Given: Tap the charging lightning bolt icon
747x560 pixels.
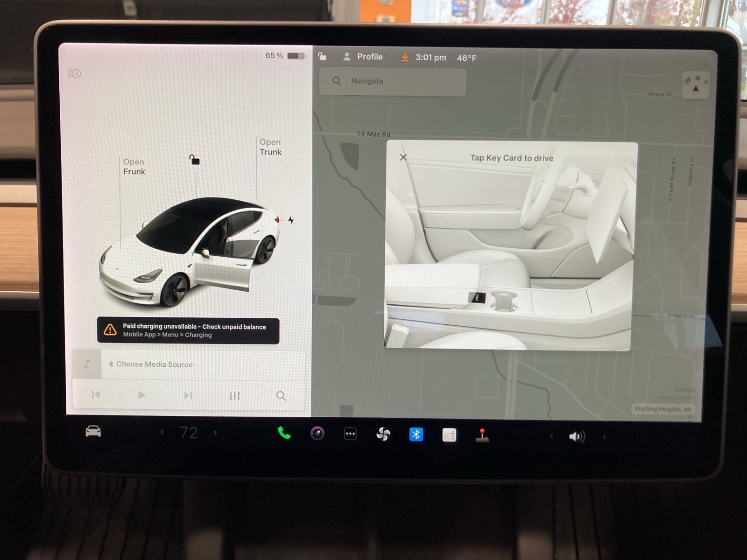Looking at the screenshot, I should click(x=291, y=220).
